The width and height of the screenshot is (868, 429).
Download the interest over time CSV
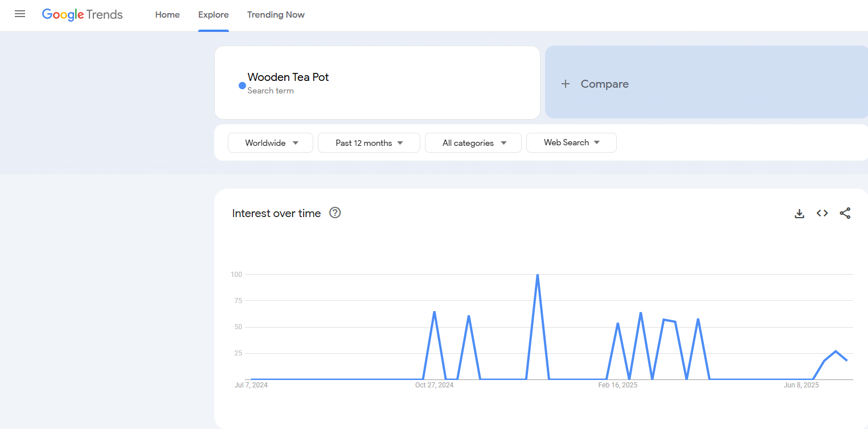coord(799,214)
